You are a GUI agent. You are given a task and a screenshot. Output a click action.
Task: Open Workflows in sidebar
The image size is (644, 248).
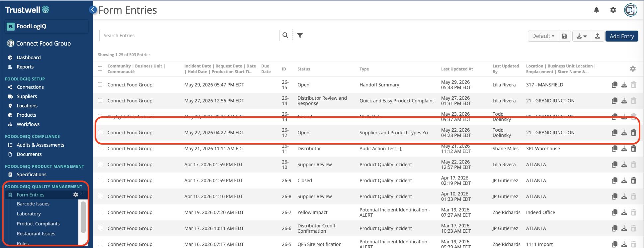(x=28, y=124)
